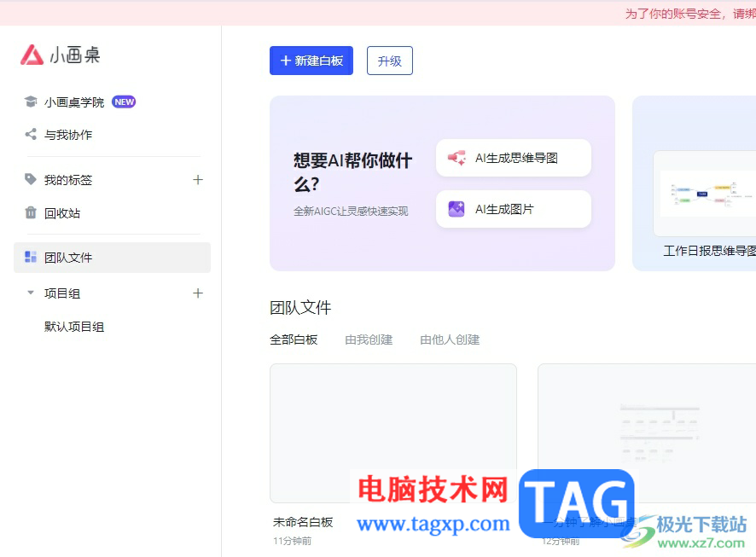
Task: Add a new project group with the plus icon next to 项目组
Action: [x=198, y=293]
